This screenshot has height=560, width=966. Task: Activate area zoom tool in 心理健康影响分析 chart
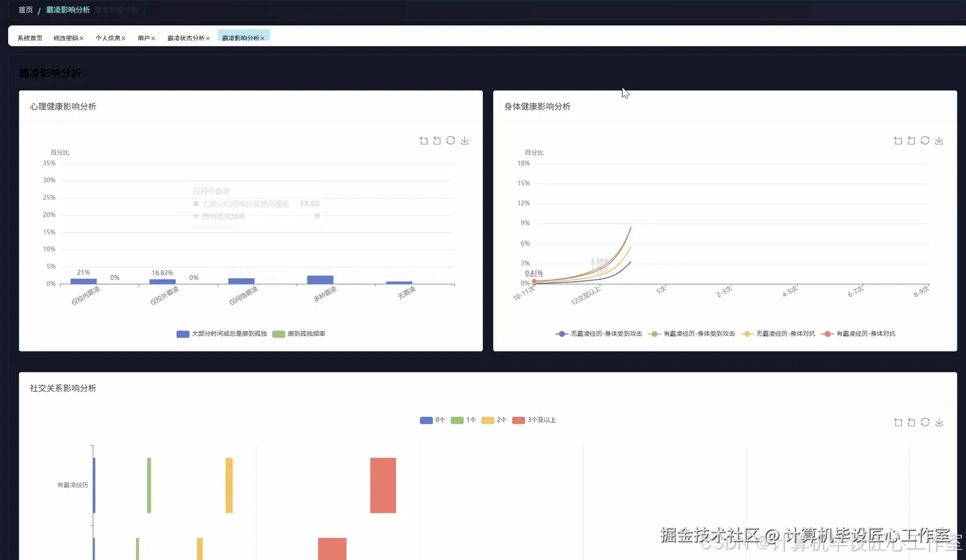pos(423,140)
